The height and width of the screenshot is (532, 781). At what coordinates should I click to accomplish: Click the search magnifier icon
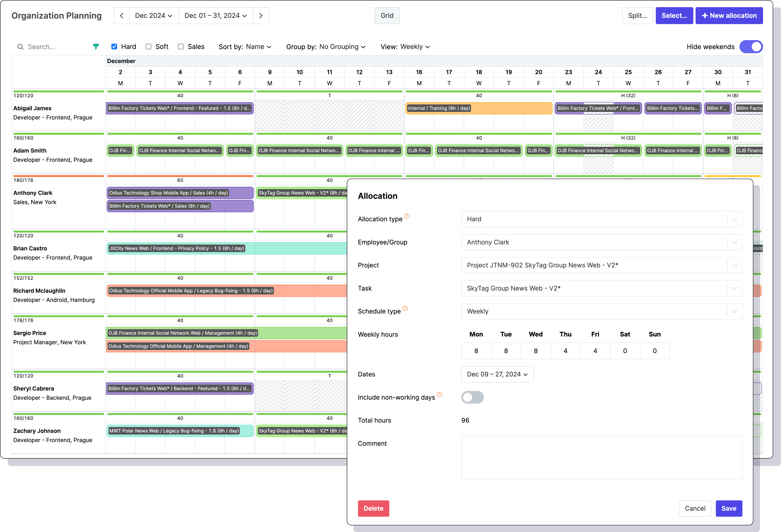[x=20, y=47]
